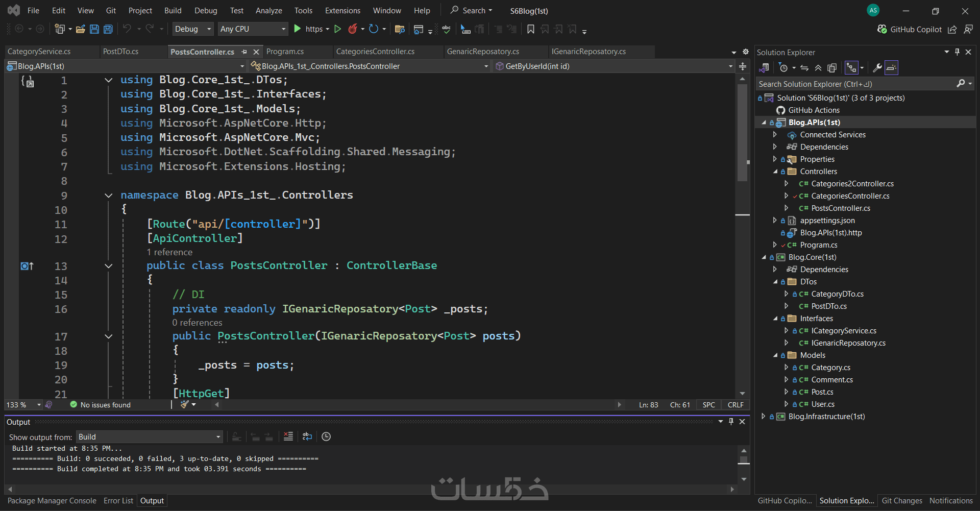Toggle auto-hide pin on Solution Explorer

pyautogui.click(x=957, y=52)
